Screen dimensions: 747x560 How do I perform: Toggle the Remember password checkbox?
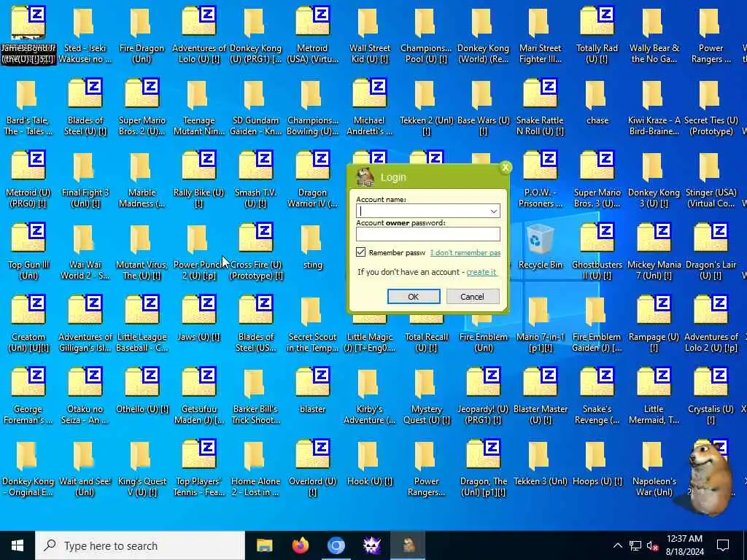click(x=360, y=252)
